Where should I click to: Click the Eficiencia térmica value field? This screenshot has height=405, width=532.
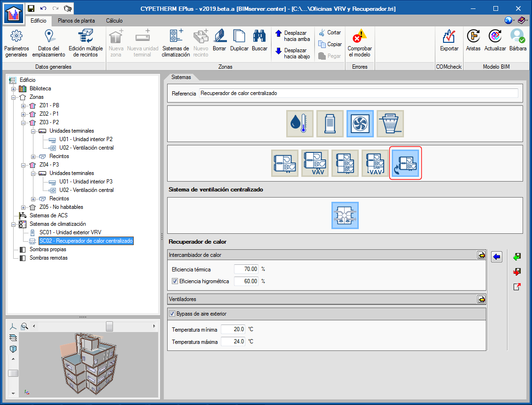[246, 269]
